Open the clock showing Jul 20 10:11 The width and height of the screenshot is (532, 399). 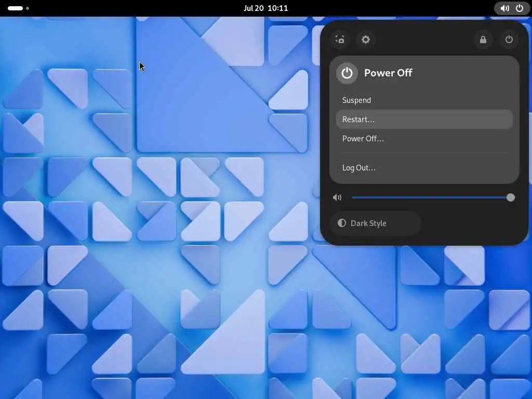265,8
